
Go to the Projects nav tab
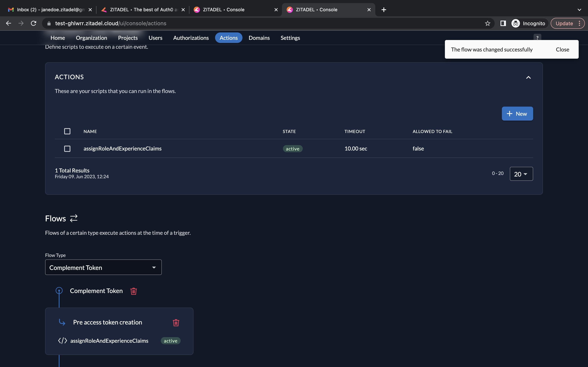[x=128, y=38]
